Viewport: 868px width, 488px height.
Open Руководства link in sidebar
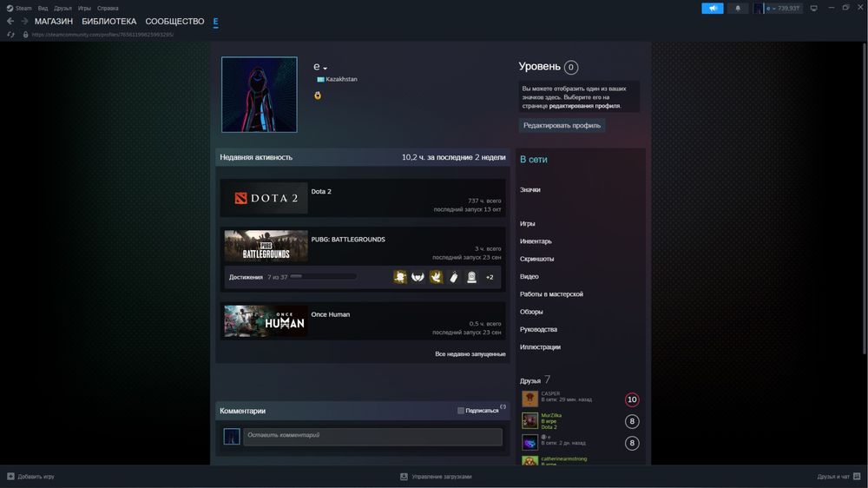pyautogui.click(x=538, y=330)
